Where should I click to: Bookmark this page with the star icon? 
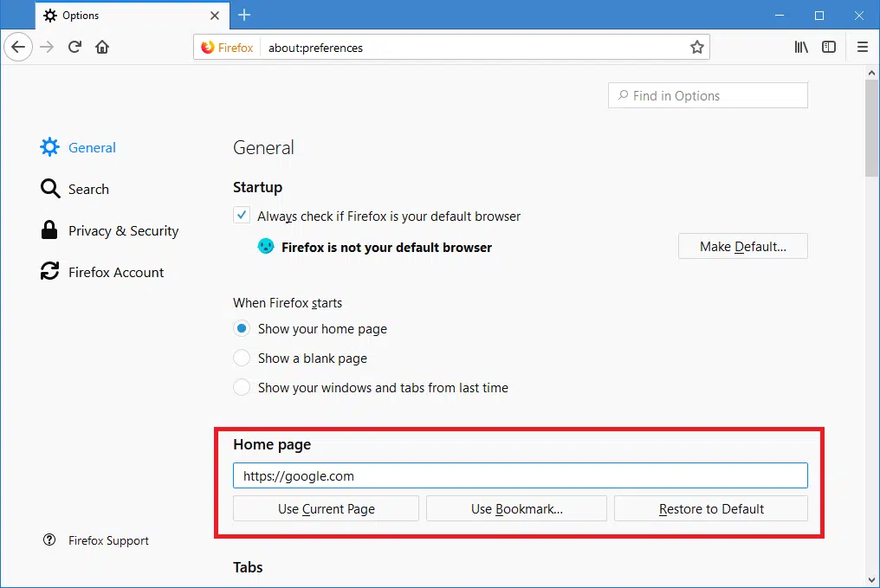[697, 48]
